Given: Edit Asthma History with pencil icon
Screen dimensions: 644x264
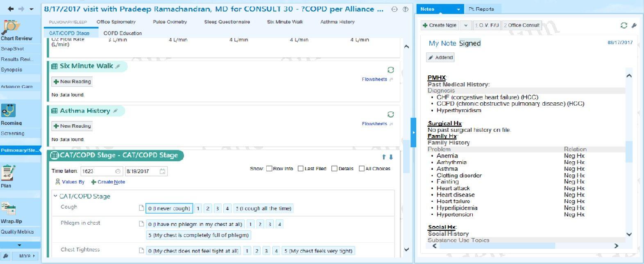Looking at the screenshot, I should [x=116, y=111].
